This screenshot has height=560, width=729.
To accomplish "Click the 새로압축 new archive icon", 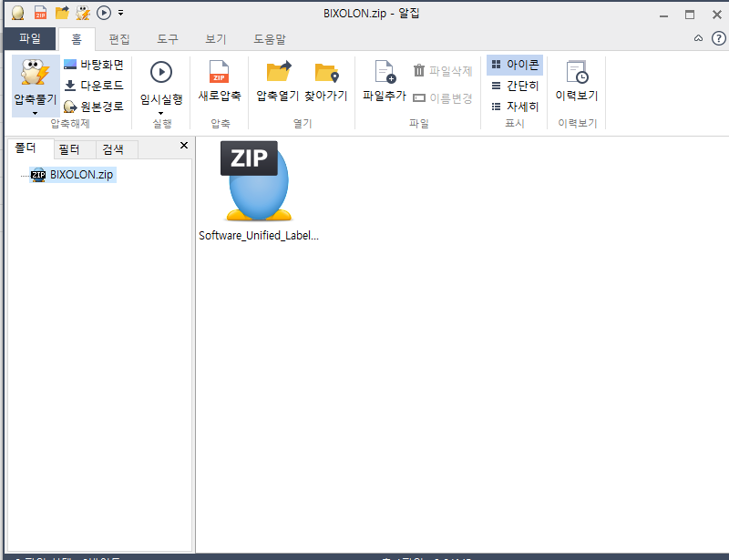I will pyautogui.click(x=219, y=72).
